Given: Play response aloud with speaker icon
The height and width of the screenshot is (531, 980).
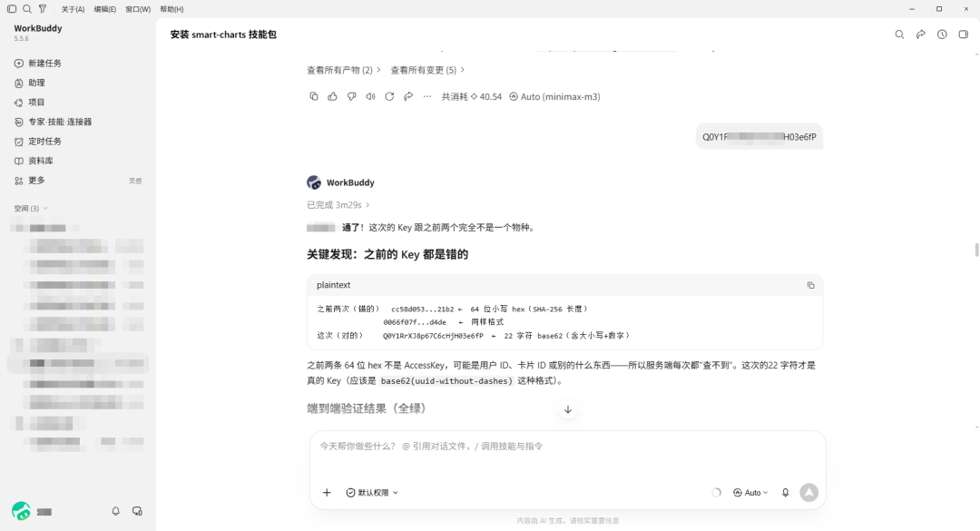Looking at the screenshot, I should click(370, 96).
